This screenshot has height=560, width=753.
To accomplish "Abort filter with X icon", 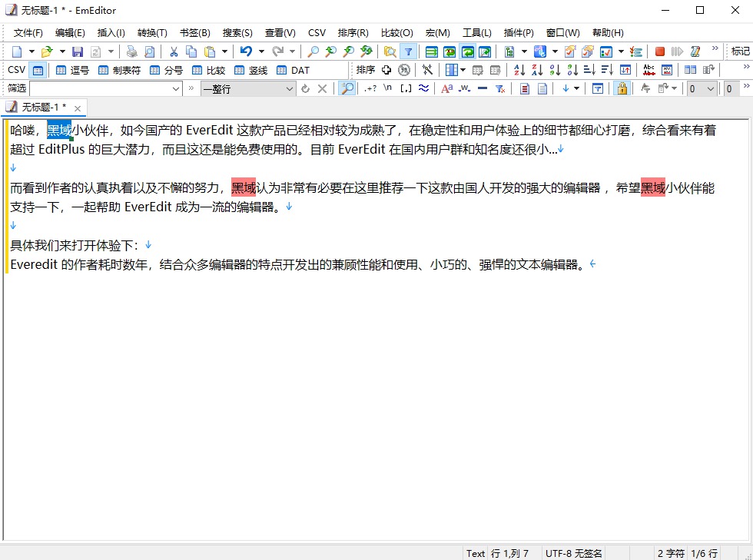I will point(322,88).
